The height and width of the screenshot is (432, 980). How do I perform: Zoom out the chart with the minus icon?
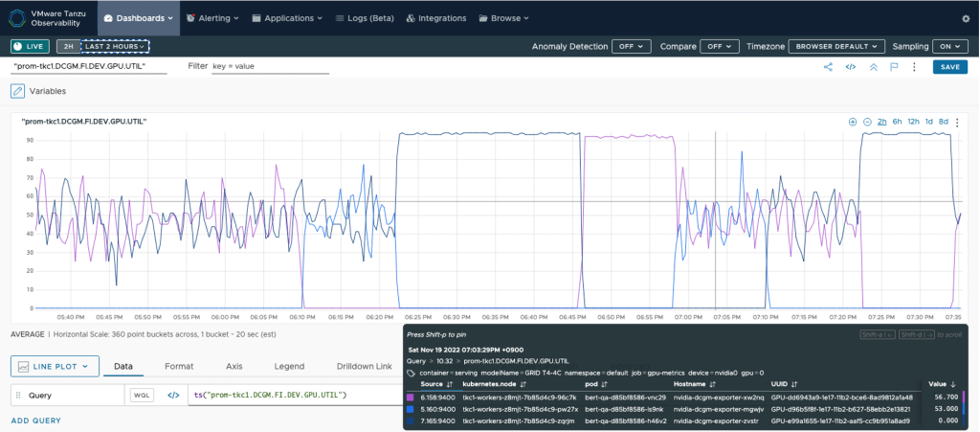click(x=867, y=122)
